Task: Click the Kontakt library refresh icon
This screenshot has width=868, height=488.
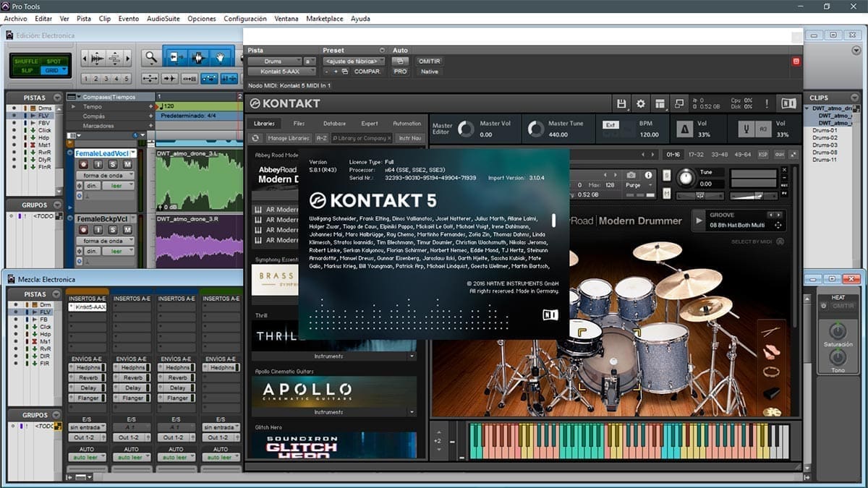Action: [255, 138]
